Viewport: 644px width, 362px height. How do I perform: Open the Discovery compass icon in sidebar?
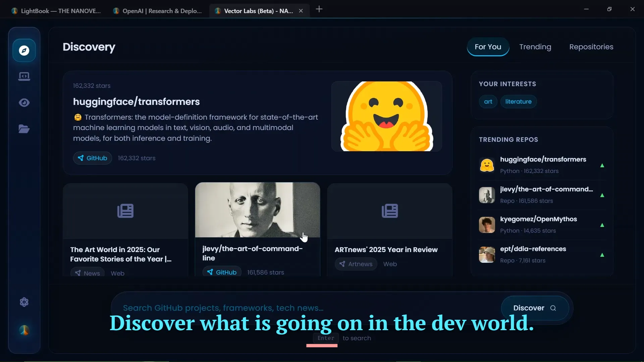(x=24, y=51)
